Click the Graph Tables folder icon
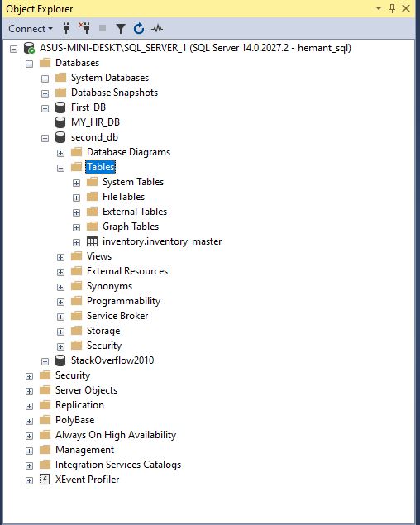Screen dimensions: 420x525 tap(92, 227)
